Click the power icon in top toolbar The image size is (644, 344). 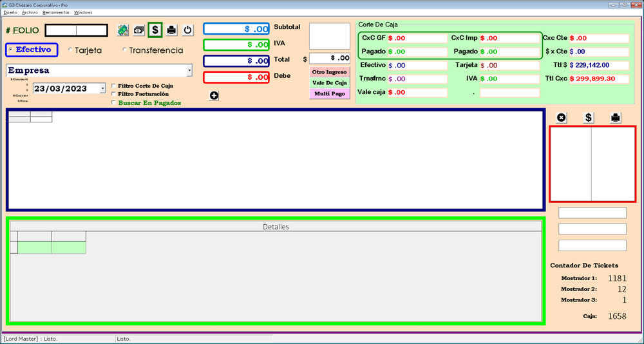pos(187,30)
